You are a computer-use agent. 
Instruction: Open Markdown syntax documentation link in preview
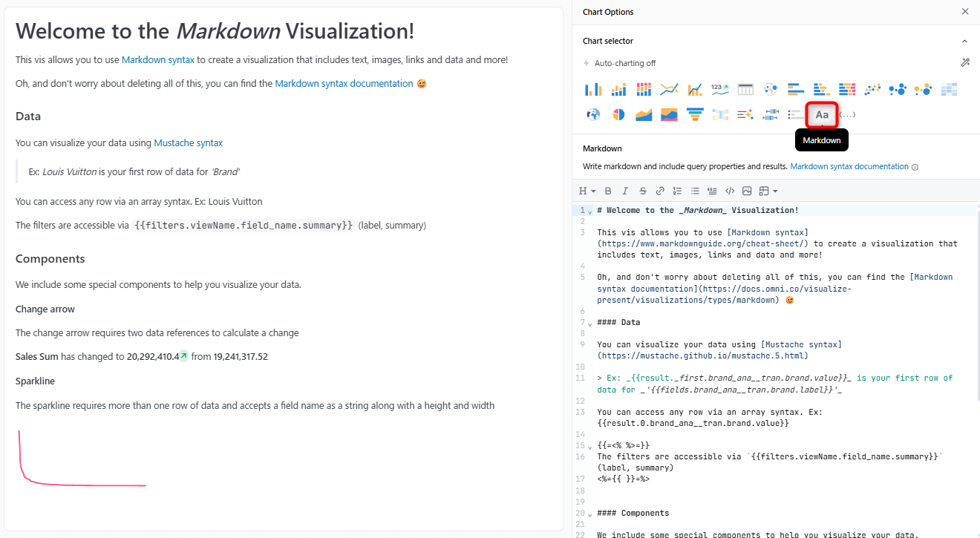[x=344, y=84]
